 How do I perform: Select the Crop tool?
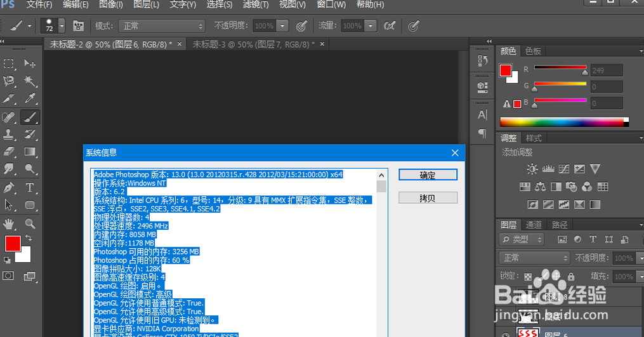9,98
